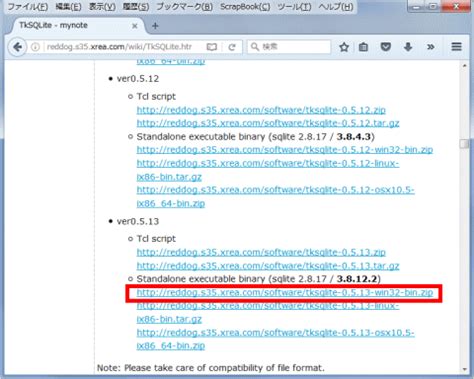The image size is (474, 379).
Task: Close the TkSQLite - mynote tab
Action: pos(135,26)
